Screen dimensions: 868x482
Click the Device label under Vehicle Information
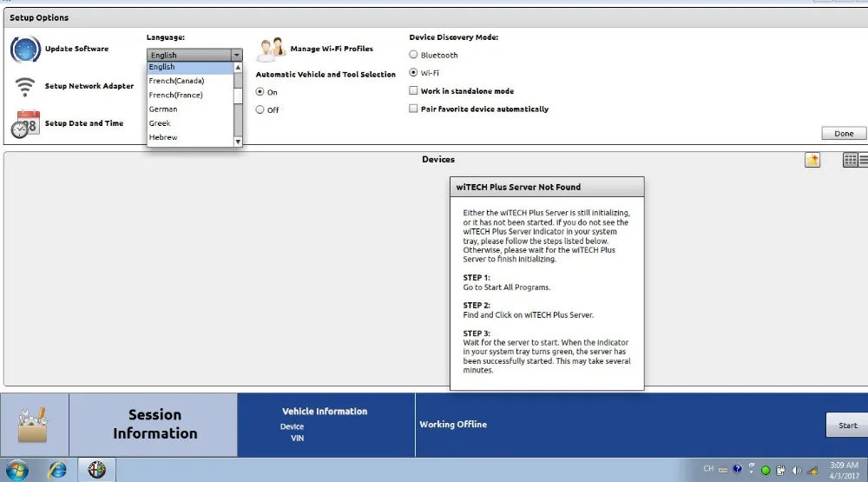(292, 426)
